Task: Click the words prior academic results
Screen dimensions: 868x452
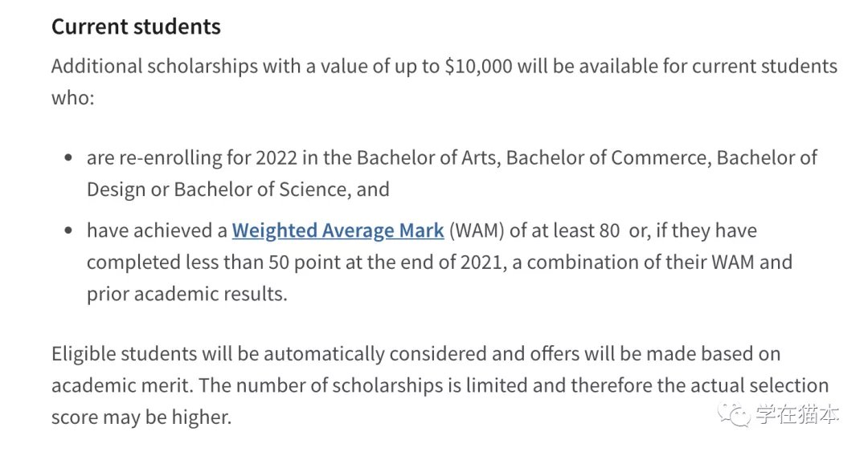Action: 186,294
